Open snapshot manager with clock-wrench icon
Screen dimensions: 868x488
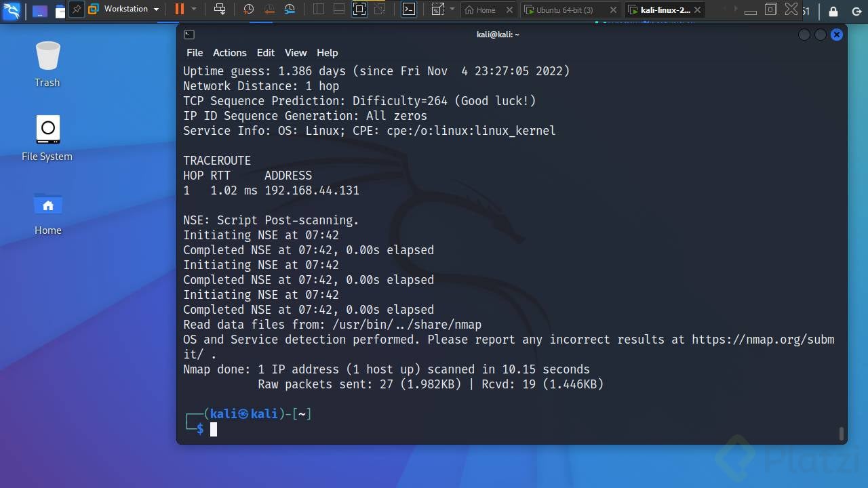tap(290, 9)
